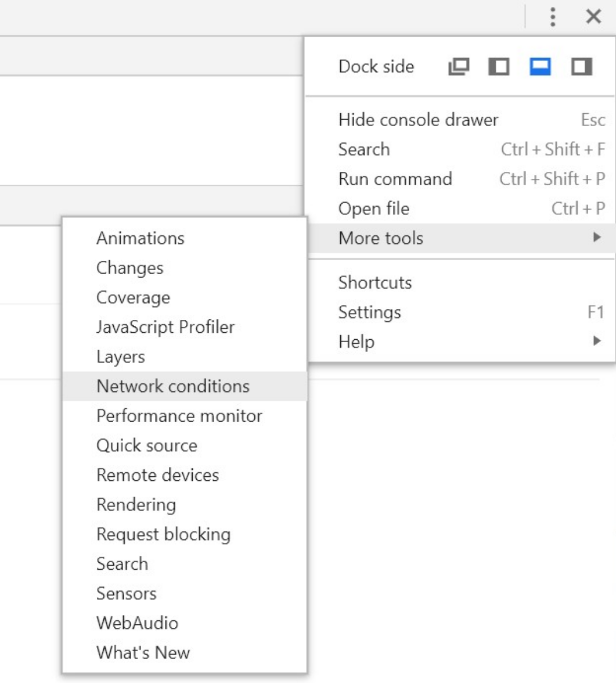Expand the Help submenu
616x683 pixels.
pos(355,343)
